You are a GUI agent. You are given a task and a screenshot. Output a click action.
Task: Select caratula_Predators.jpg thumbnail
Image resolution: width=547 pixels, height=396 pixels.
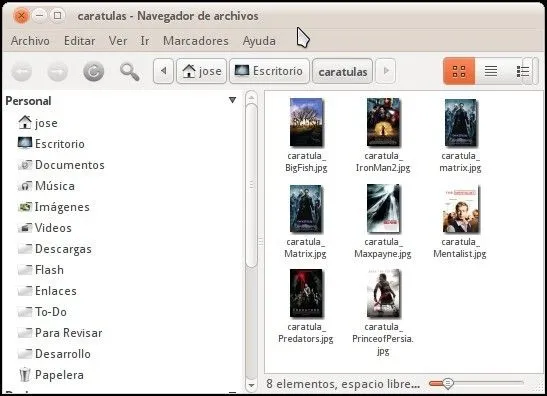(x=306, y=293)
